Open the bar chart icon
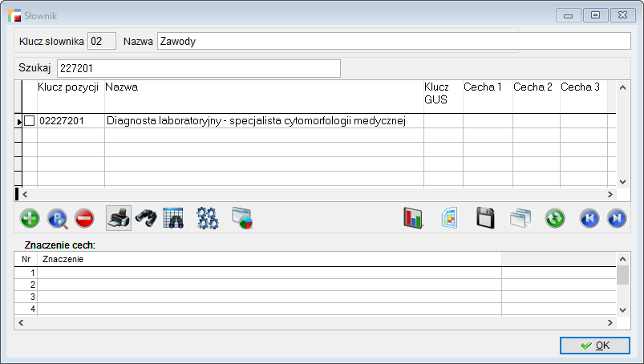Viewport: 644px width, 364px height. click(x=413, y=218)
